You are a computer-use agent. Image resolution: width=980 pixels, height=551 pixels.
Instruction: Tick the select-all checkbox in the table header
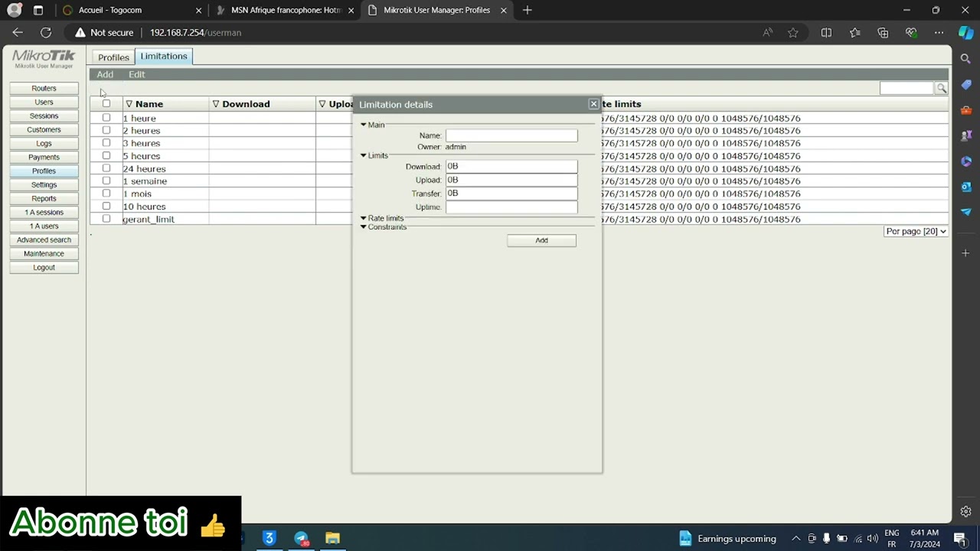106,103
